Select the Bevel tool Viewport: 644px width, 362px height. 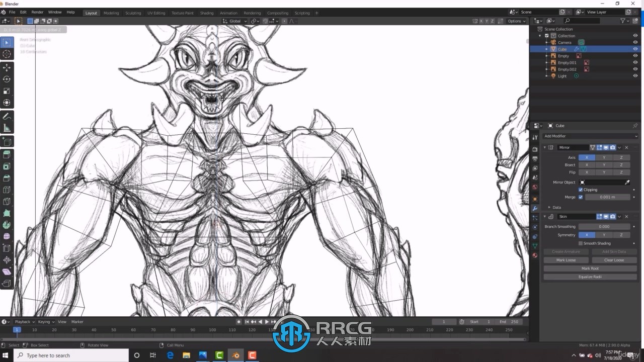pos(7,178)
